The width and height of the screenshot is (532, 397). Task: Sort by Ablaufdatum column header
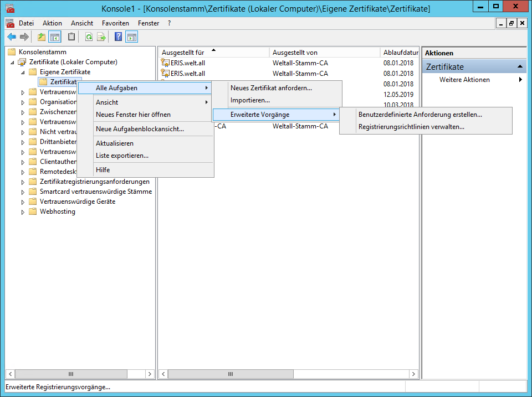tap(400, 53)
